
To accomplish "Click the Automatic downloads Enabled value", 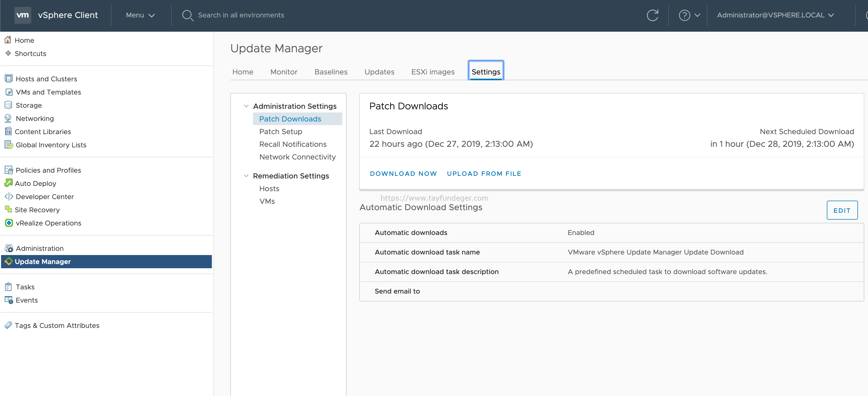I will click(581, 233).
